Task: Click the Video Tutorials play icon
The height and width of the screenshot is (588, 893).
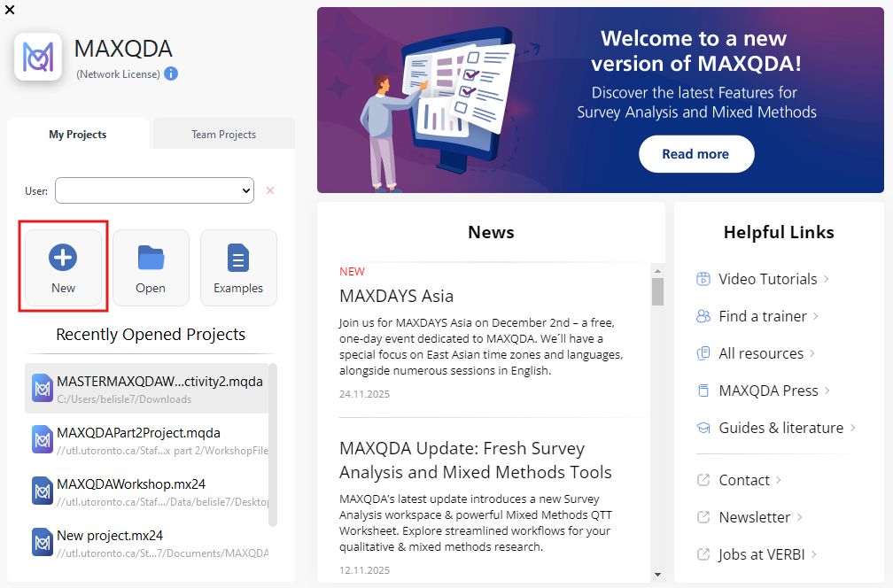Action: (x=703, y=279)
